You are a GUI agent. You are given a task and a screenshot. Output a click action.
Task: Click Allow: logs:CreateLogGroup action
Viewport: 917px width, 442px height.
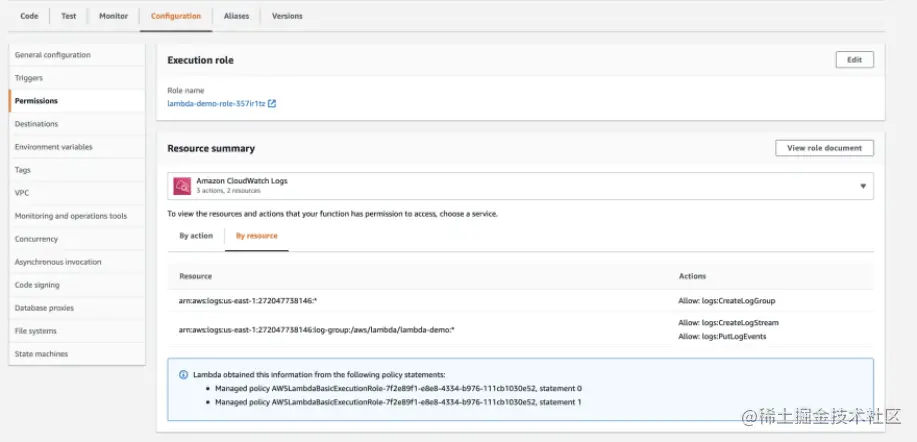727,301
